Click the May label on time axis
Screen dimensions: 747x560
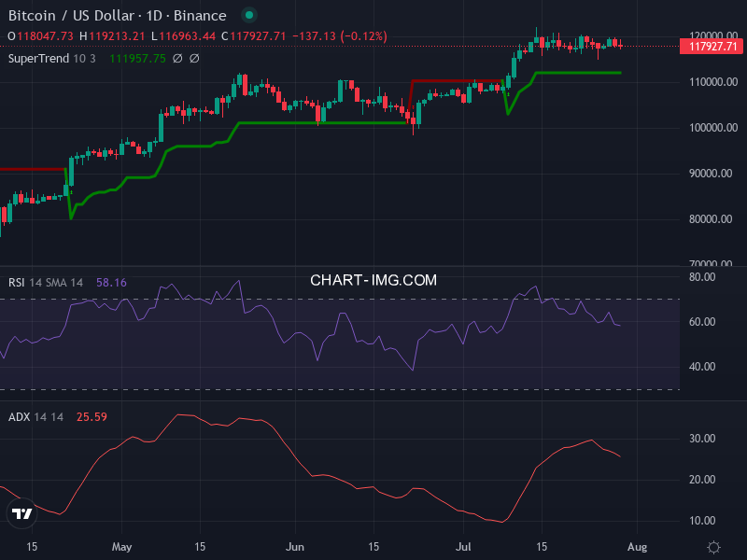click(x=121, y=547)
